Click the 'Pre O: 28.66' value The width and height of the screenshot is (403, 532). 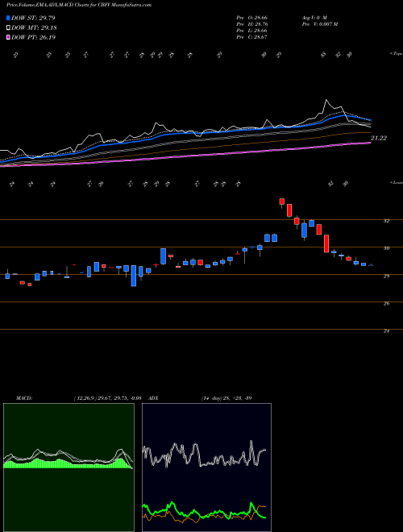[252, 17]
